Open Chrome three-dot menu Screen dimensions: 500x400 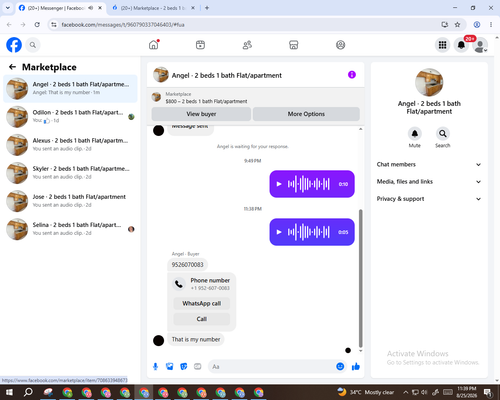491,25
